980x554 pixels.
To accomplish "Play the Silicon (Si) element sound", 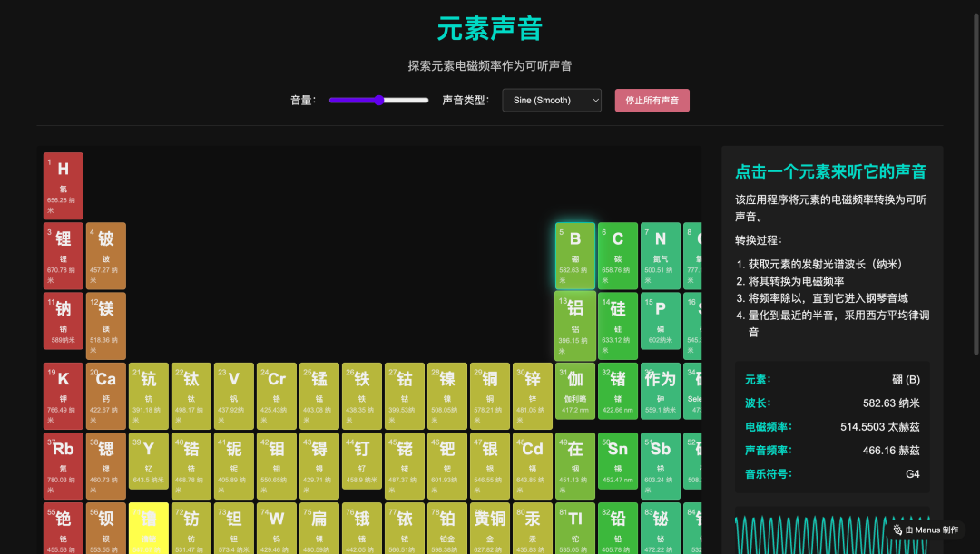I will point(618,325).
